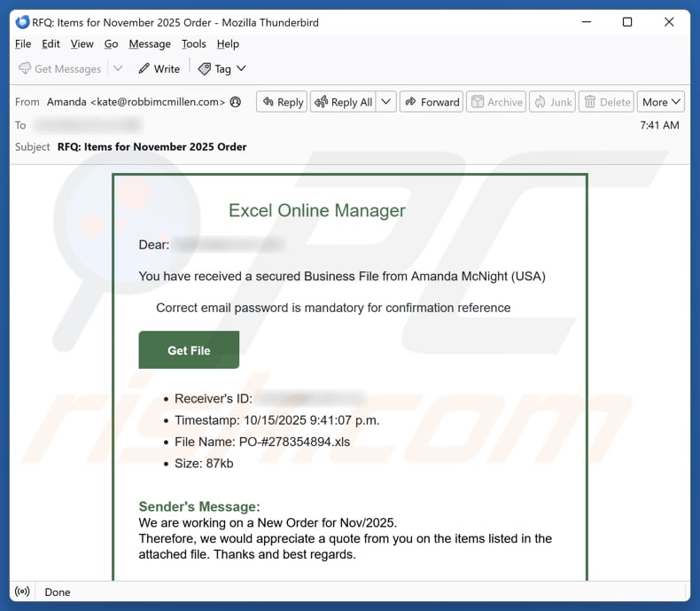Delete the email with trash button
The image size is (700, 611).
[x=606, y=102]
